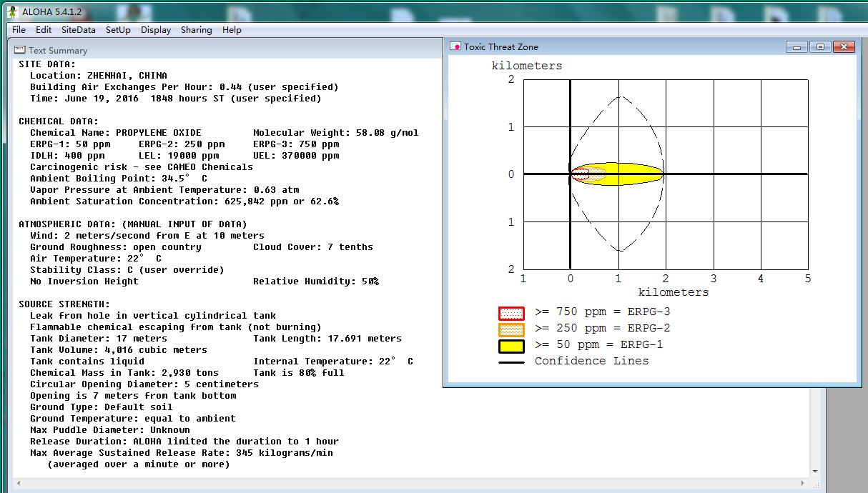This screenshot has width=868, height=493.
Task: Close the Toxic Threat Zone window
Action: click(x=844, y=47)
